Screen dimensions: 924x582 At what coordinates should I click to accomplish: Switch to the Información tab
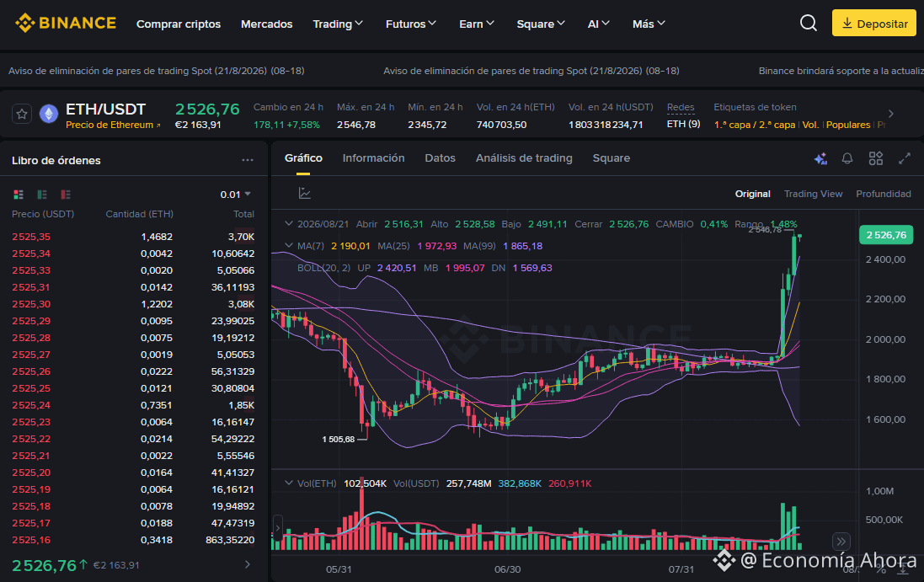pos(374,158)
